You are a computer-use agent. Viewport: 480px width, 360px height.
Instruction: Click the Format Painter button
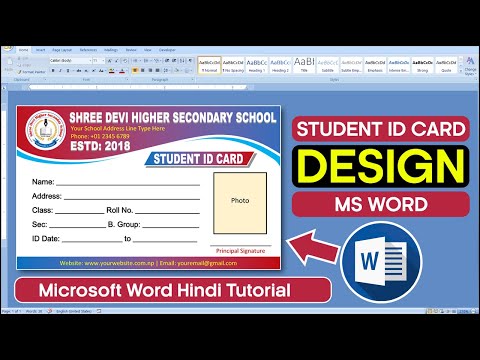(x=32, y=72)
